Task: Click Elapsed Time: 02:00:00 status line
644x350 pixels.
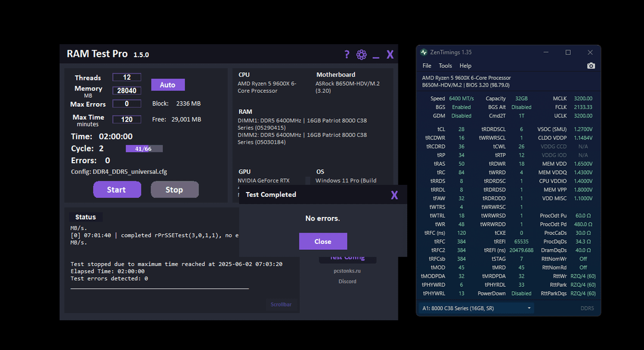Action: 107,271
